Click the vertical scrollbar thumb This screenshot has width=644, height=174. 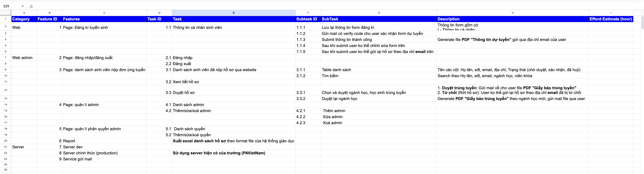pos(642,23)
